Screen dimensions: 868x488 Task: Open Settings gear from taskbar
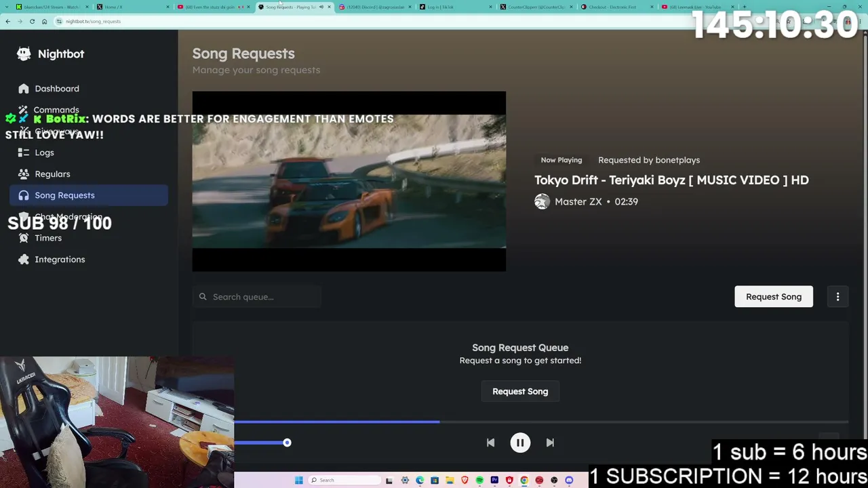(405, 481)
